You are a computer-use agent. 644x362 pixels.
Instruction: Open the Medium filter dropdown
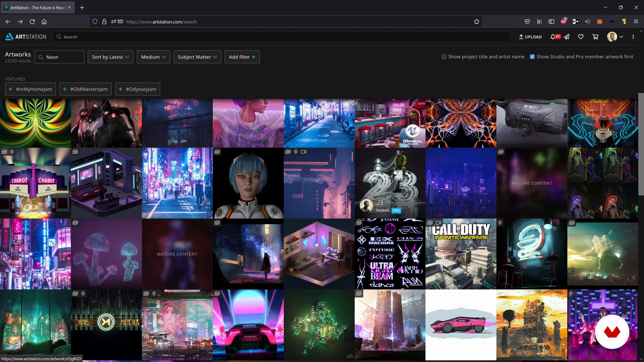[153, 57]
